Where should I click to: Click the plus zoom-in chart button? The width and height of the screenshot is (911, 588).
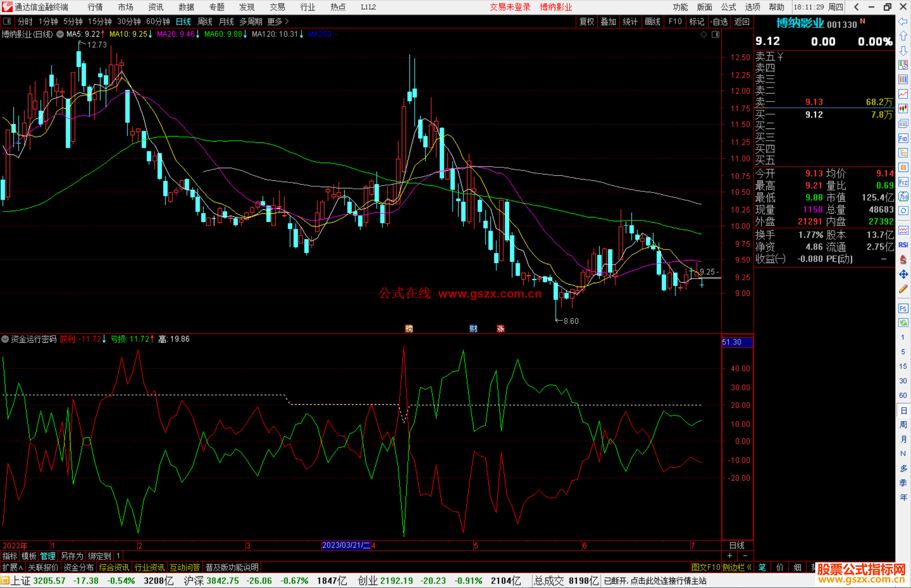coord(730,556)
